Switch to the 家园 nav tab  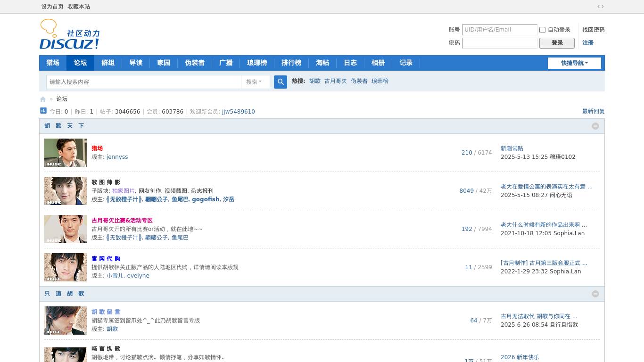pyautogui.click(x=164, y=63)
